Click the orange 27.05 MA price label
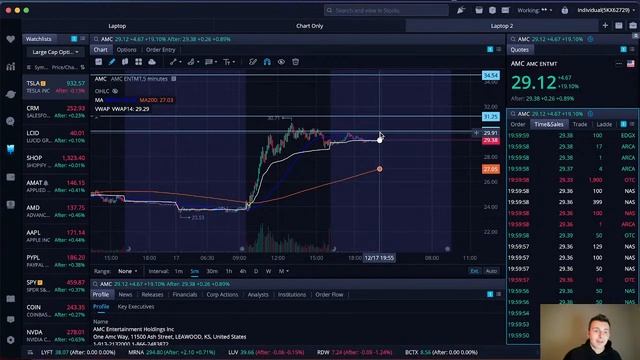This screenshot has width=640, height=360. (491, 169)
